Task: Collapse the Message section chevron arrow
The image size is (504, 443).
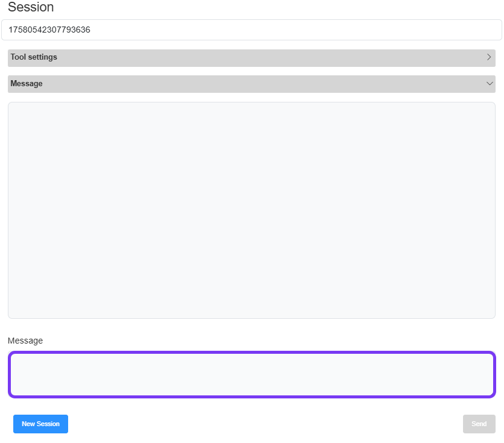Action: click(x=489, y=84)
